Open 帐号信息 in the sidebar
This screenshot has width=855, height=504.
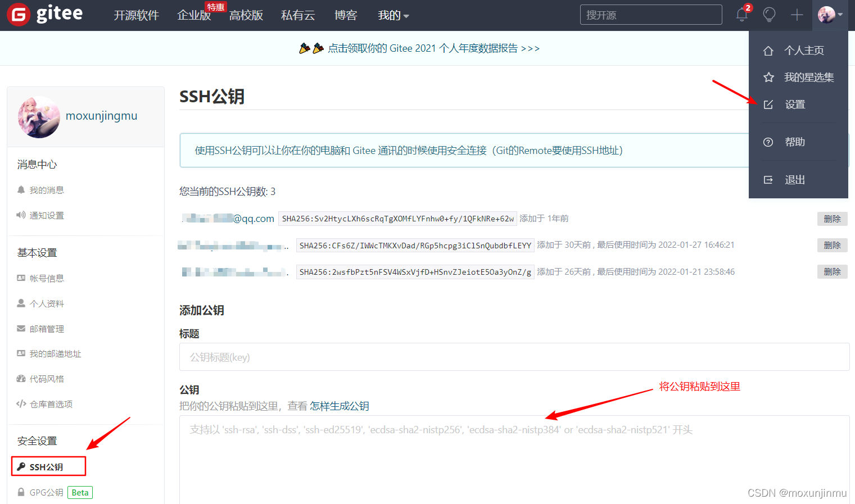47,279
